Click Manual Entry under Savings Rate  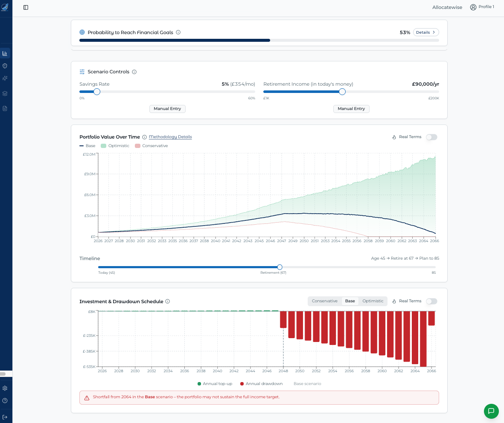(x=167, y=109)
